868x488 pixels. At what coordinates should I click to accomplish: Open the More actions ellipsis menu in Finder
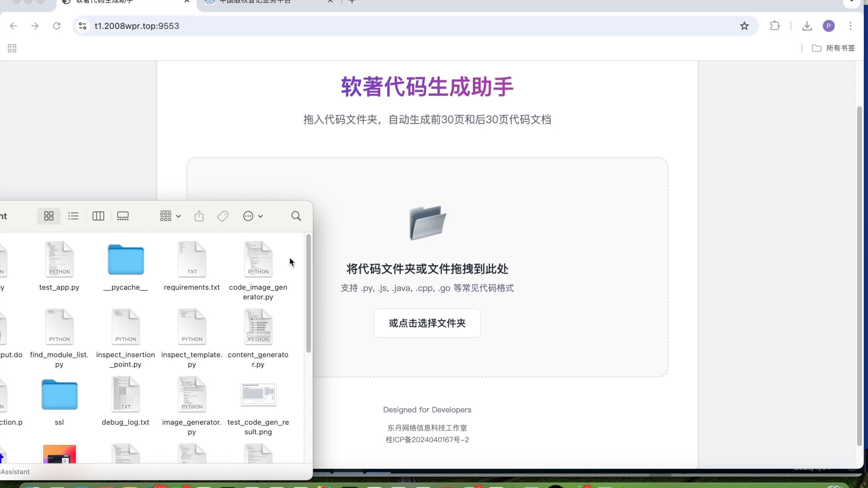pyautogui.click(x=252, y=216)
